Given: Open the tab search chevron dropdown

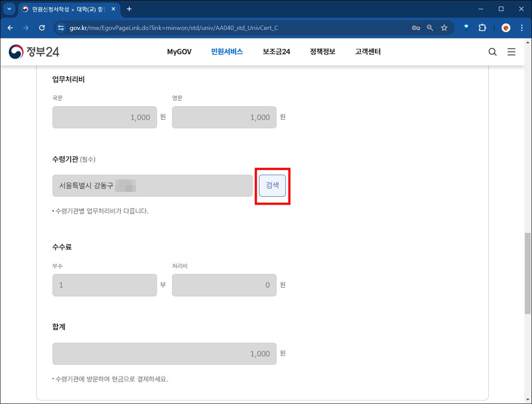Looking at the screenshot, I should tap(9, 9).
